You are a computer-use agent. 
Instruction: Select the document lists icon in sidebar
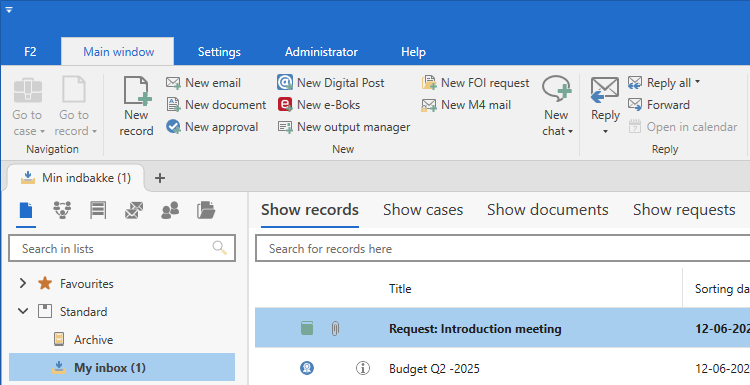click(26, 210)
